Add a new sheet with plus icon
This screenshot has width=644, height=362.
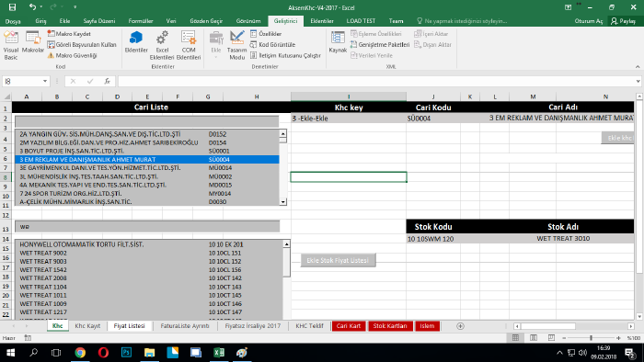pos(460,326)
